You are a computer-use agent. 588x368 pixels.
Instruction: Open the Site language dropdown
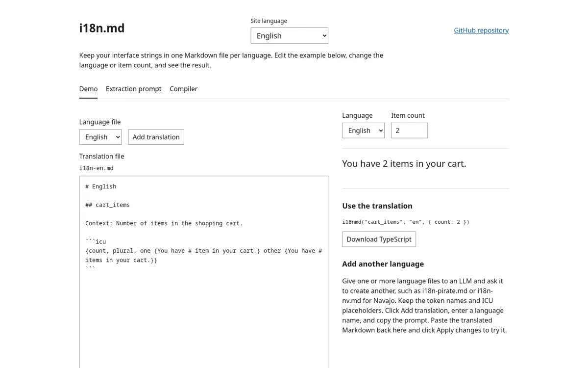click(x=289, y=35)
